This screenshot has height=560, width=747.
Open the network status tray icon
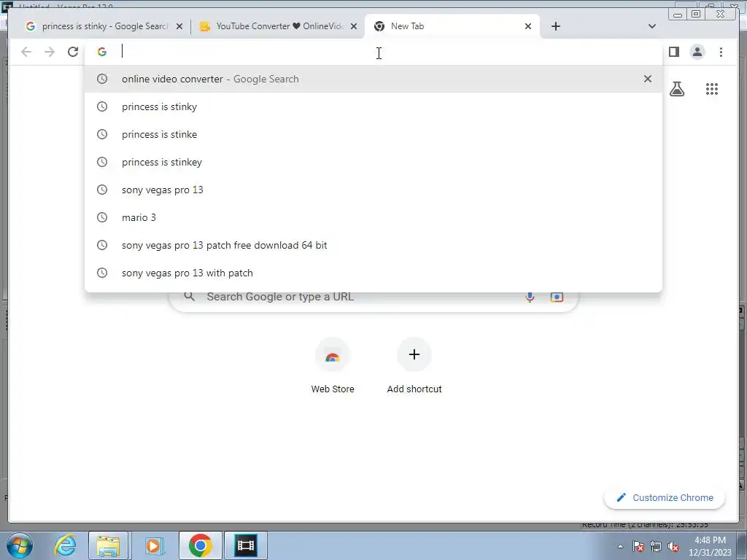coord(656,546)
